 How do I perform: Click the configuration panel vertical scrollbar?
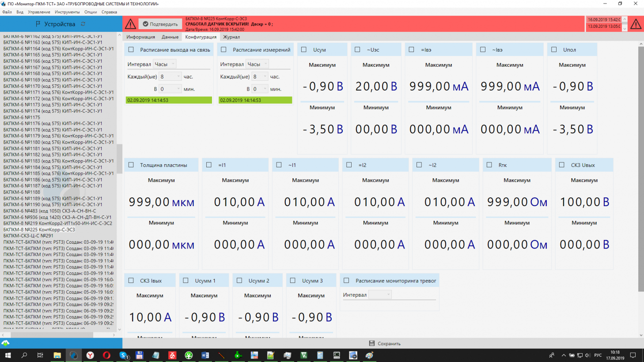pos(641,169)
